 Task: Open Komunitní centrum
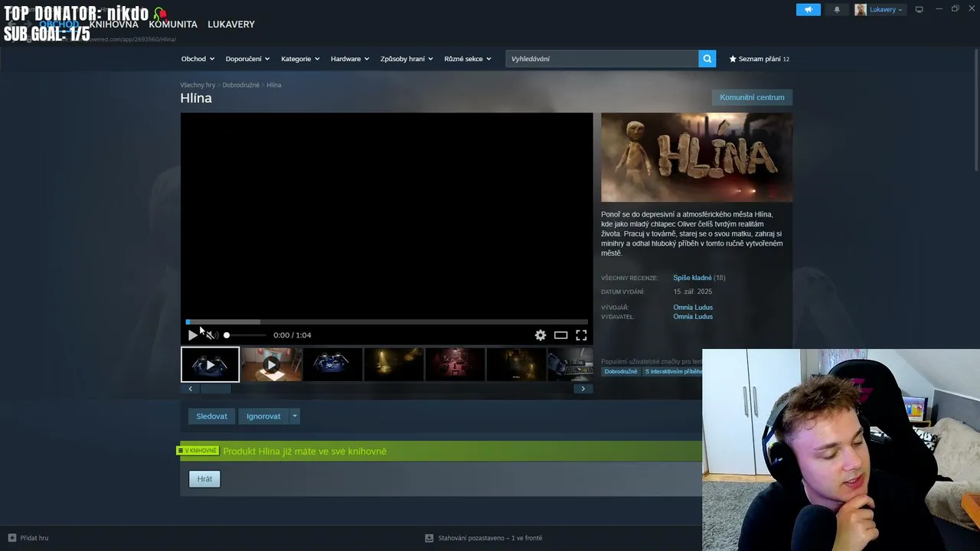pyautogui.click(x=752, y=97)
